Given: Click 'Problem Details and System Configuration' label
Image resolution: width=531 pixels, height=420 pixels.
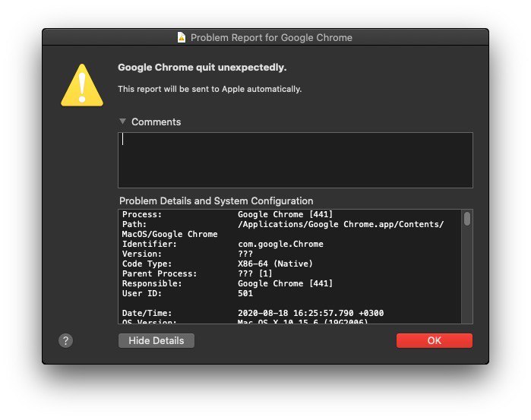Looking at the screenshot, I should tap(216, 201).
